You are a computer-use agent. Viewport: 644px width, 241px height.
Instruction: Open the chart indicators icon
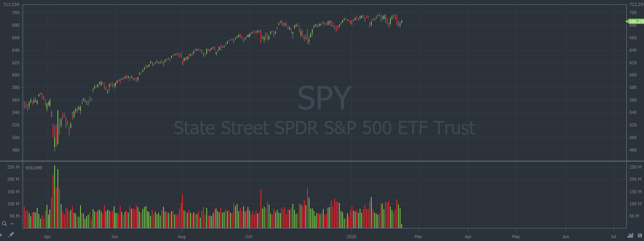(x=630, y=235)
